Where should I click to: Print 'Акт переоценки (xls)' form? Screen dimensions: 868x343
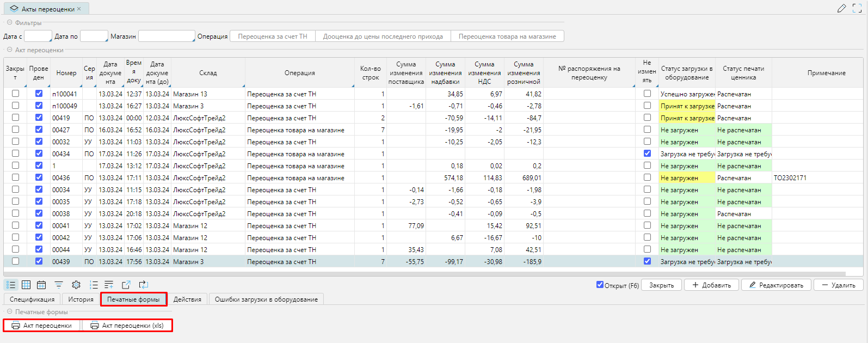pyautogui.click(x=127, y=326)
